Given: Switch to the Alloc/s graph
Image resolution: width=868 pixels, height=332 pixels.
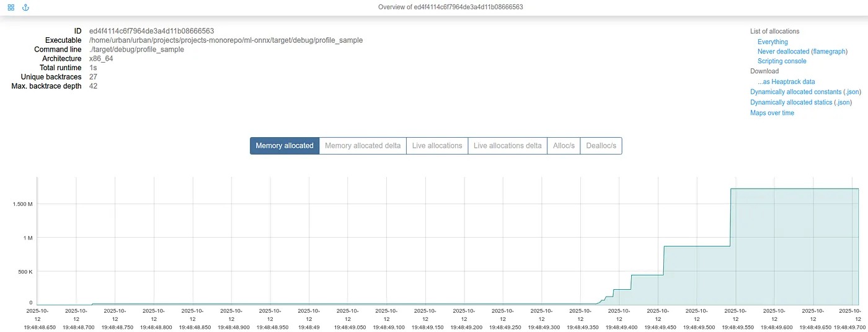Looking at the screenshot, I should [564, 146].
